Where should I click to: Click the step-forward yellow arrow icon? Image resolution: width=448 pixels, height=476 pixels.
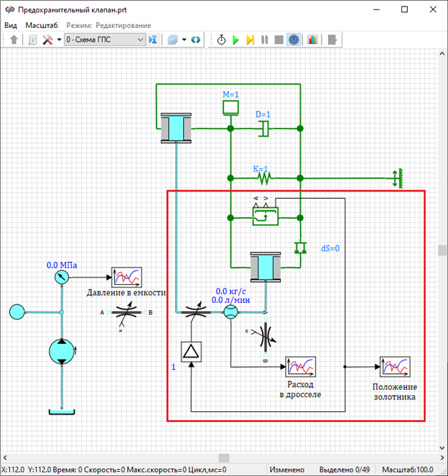click(250, 39)
